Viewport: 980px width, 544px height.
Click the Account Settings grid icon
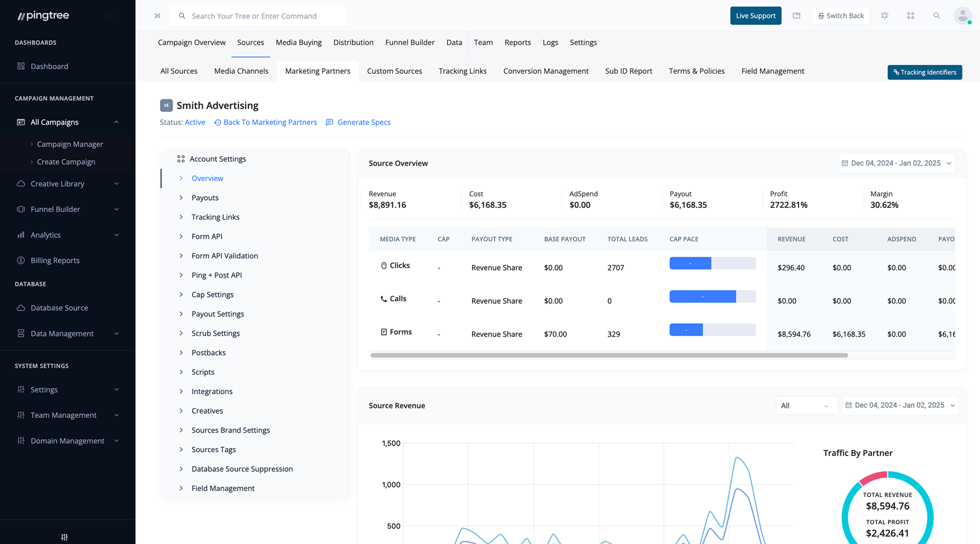pos(181,159)
